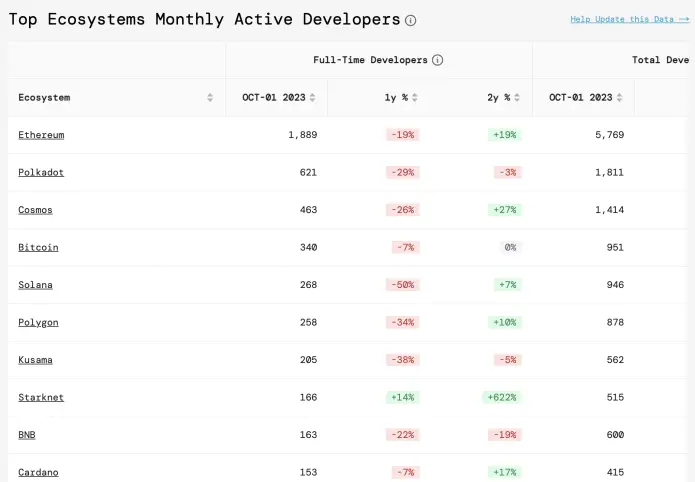Select Starknet's +14% badge
The height and width of the screenshot is (482, 695).
pyautogui.click(x=402, y=397)
